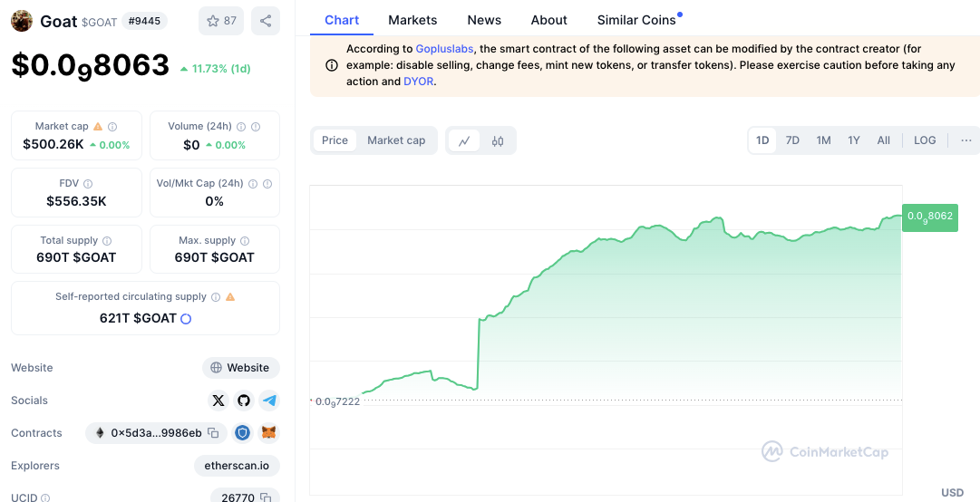Toggle the LOG scale on chart
This screenshot has height=502, width=980.
click(925, 140)
